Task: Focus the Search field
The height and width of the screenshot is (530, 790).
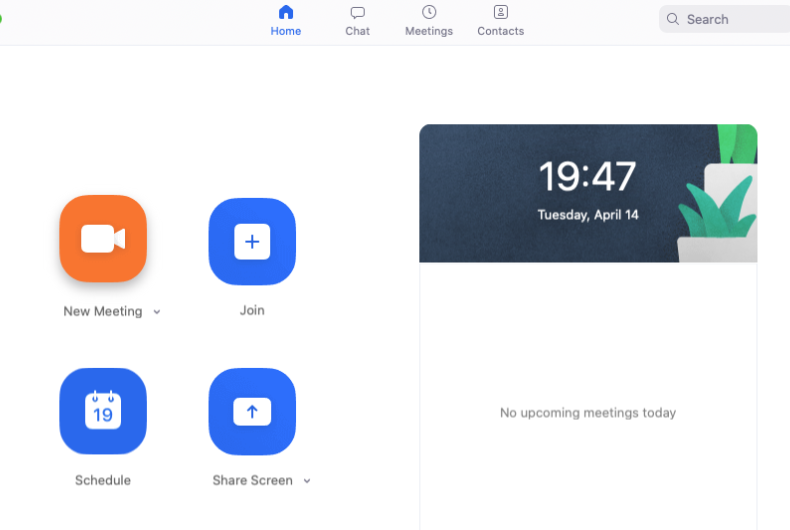Action: 725,19
